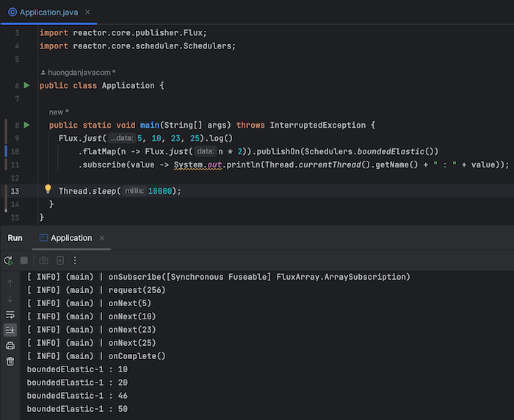Click the onComplete() log line

pos(96,356)
